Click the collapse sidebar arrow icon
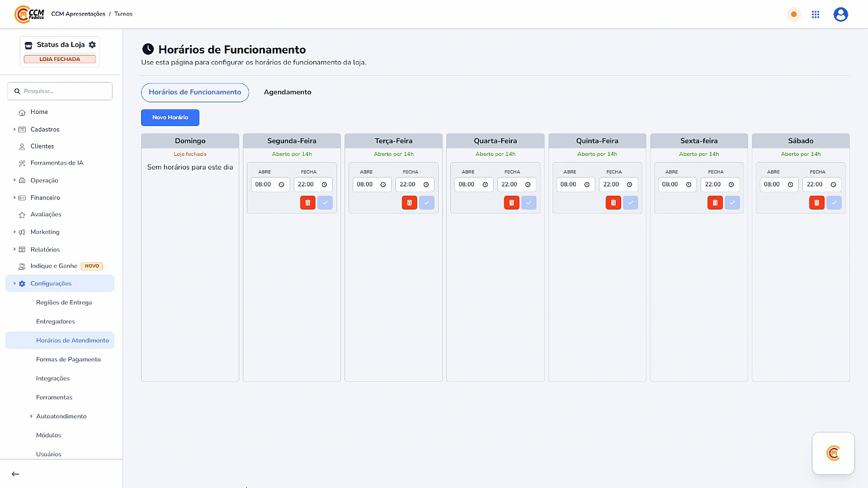868x488 pixels. 16,474
